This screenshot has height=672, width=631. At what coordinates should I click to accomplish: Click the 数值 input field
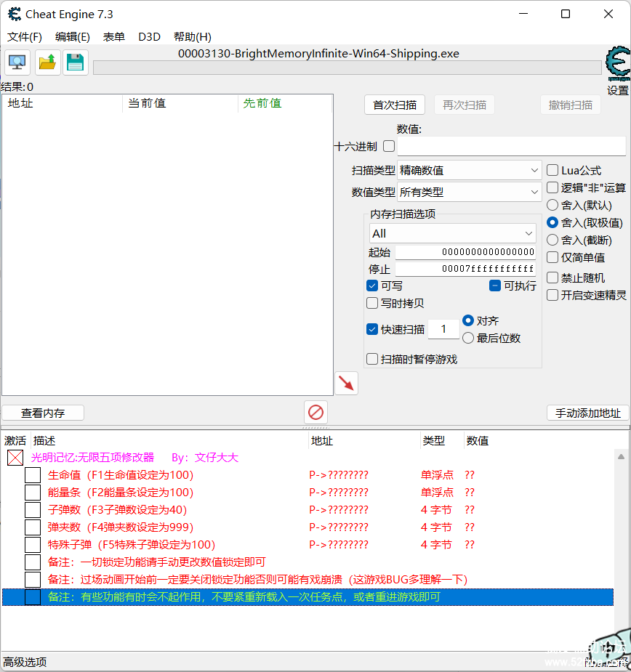[x=511, y=146]
